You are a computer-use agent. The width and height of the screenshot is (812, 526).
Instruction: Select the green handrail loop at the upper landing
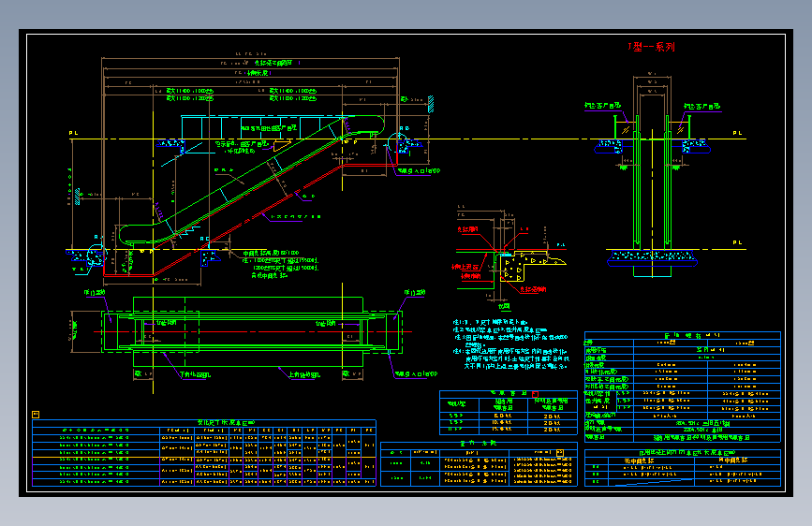coord(364,124)
